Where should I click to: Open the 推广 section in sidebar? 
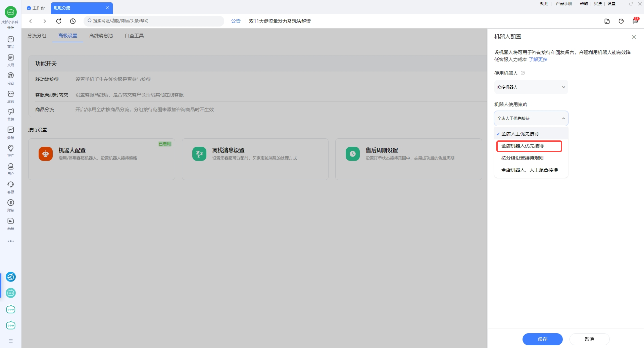point(11,151)
